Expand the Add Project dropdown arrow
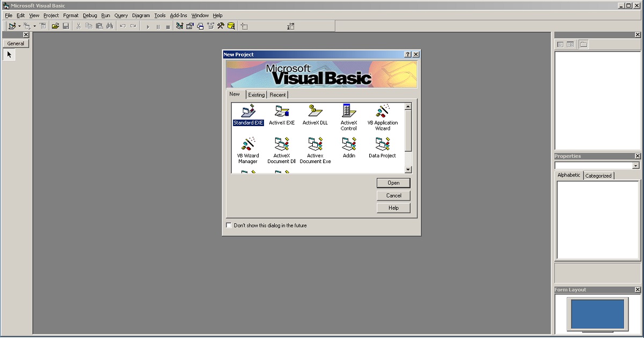Screen dimensions: 644x338 (x=19, y=26)
